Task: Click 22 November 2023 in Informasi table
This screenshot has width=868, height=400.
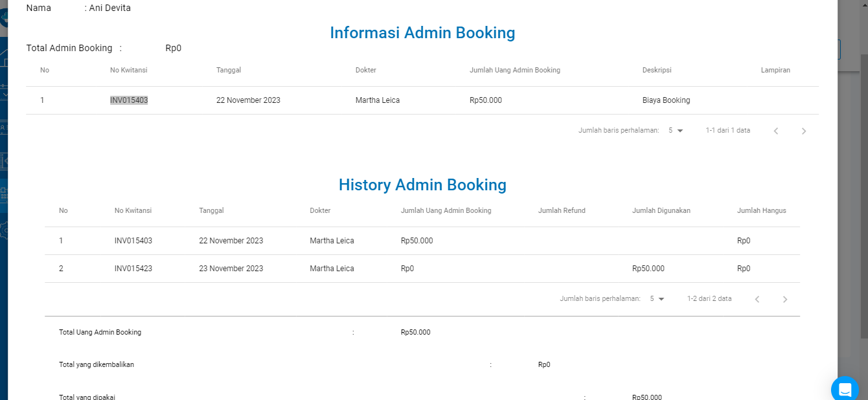Action: pos(248,100)
